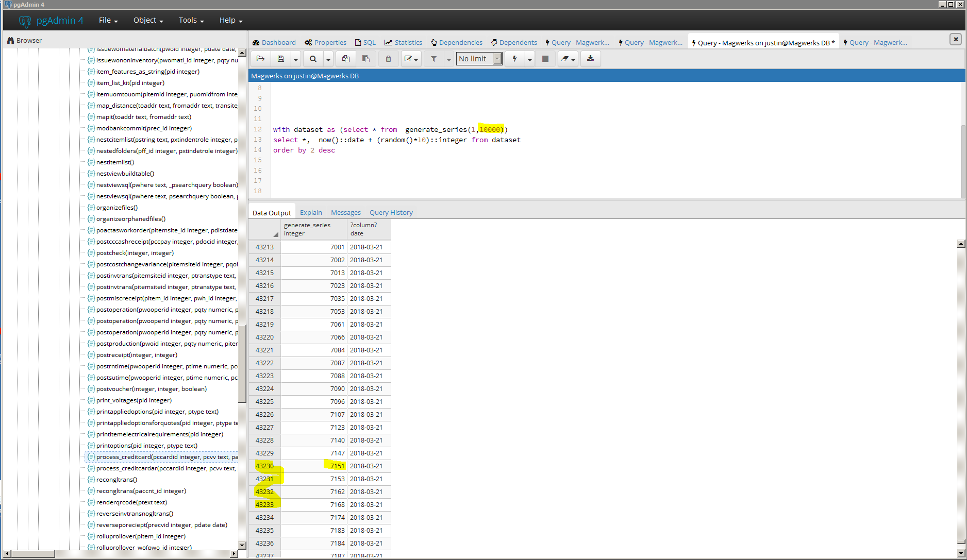Viewport: 967px width, 560px height.
Task: Click the generate_series column header
Action: click(x=314, y=229)
